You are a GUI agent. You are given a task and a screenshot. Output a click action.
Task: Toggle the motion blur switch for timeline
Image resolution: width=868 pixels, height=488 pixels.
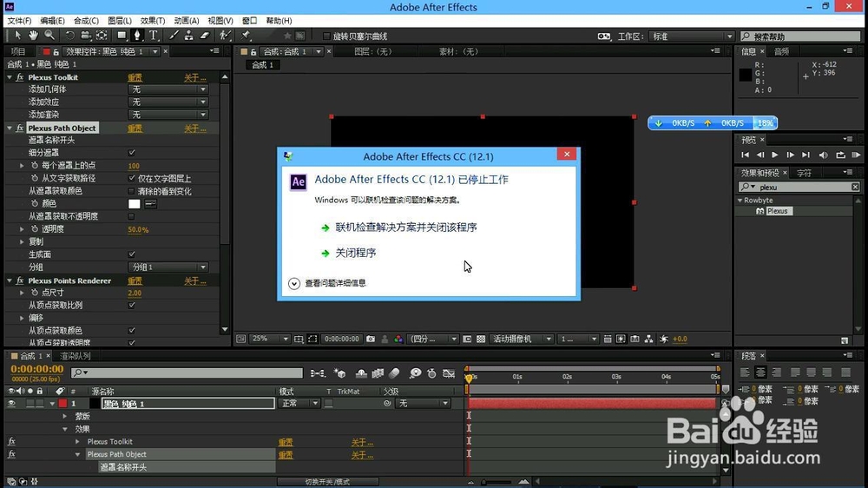coord(394,373)
